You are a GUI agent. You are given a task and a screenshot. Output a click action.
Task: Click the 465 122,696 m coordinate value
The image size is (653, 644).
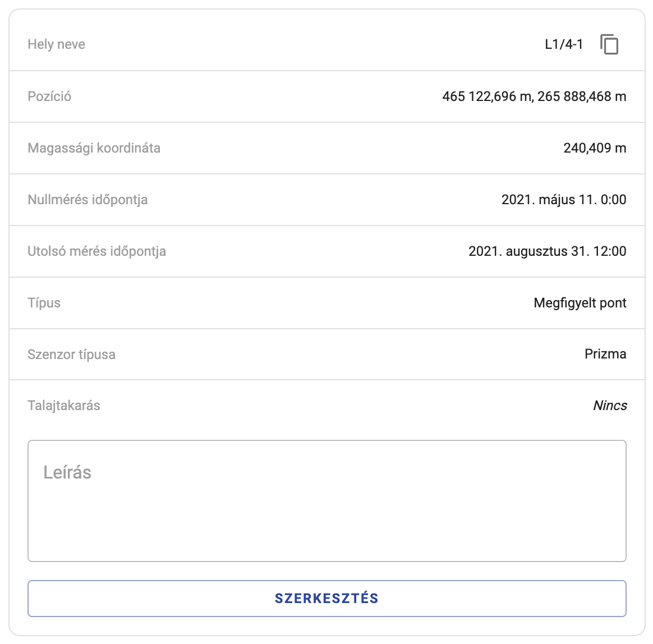(486, 96)
